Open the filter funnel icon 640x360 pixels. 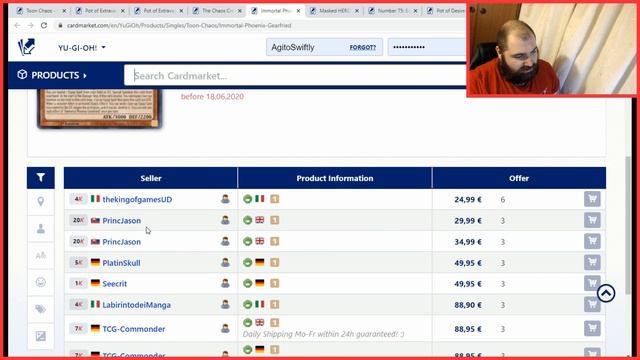pos(40,178)
